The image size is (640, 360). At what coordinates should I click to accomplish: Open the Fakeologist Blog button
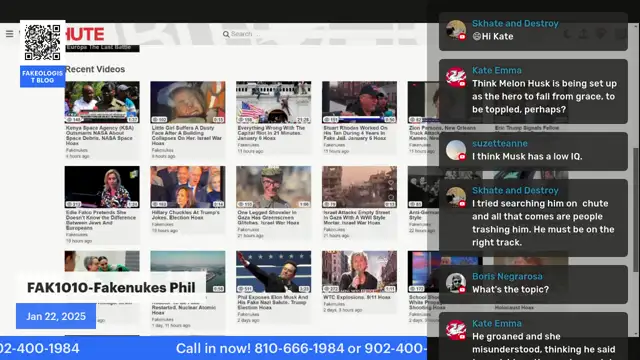pyautogui.click(x=42, y=77)
